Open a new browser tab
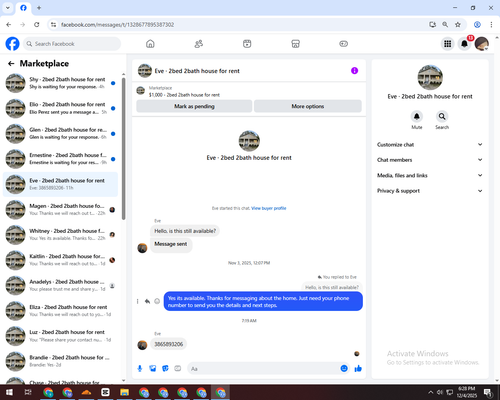 tap(39, 8)
